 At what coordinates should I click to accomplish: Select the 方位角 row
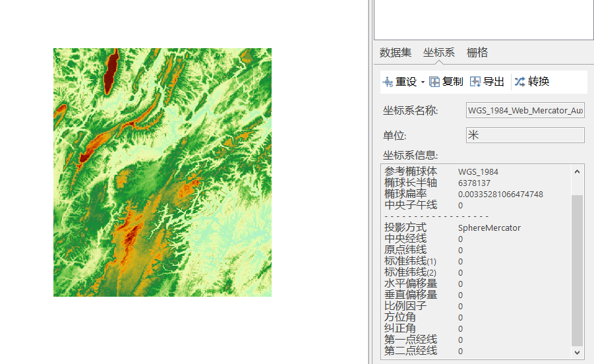(477, 317)
